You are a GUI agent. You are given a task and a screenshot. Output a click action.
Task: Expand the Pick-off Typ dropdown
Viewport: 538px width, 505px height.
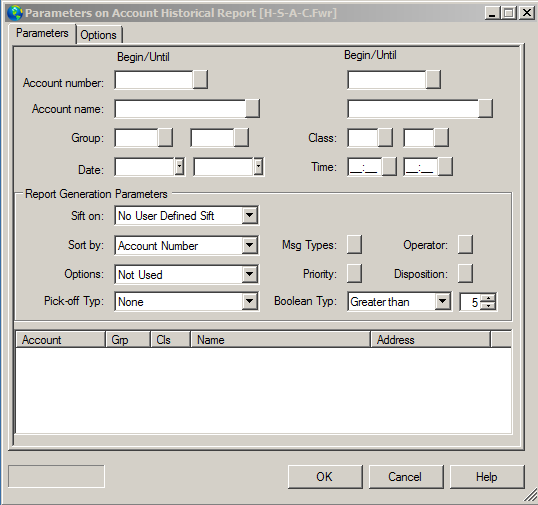249,302
